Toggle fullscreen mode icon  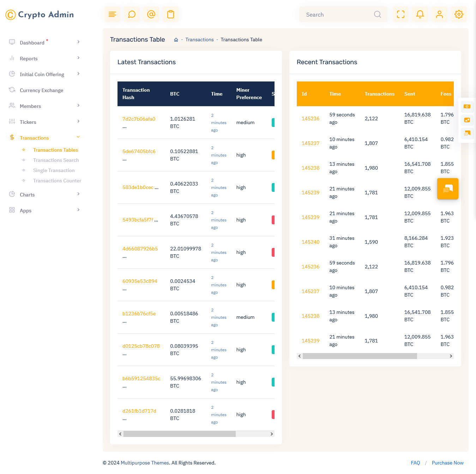(x=400, y=14)
